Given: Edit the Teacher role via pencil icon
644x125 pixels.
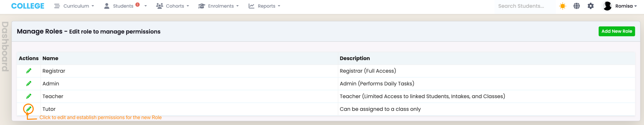Looking at the screenshot, I should (29, 96).
